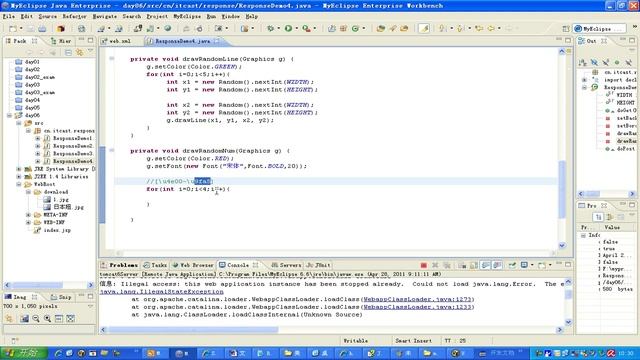640x360 pixels.
Task: Open java.lang.IllegalStateException link in console
Action: (162, 292)
